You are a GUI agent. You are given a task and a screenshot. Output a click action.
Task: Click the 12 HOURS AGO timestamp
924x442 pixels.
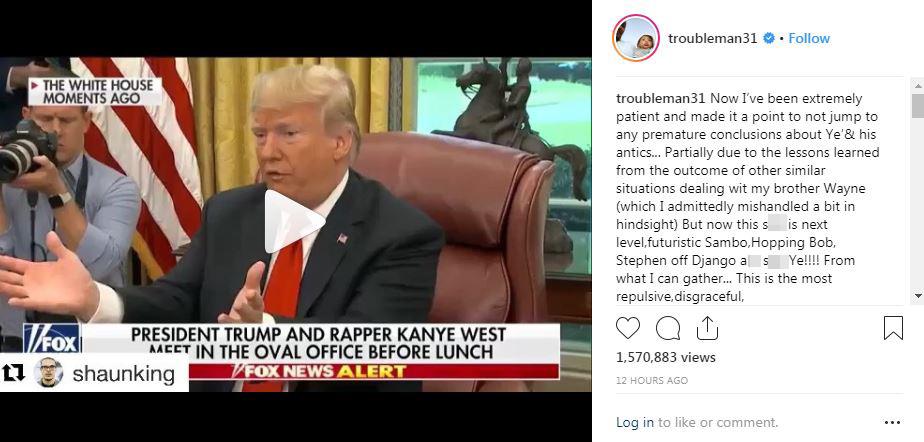pos(652,381)
